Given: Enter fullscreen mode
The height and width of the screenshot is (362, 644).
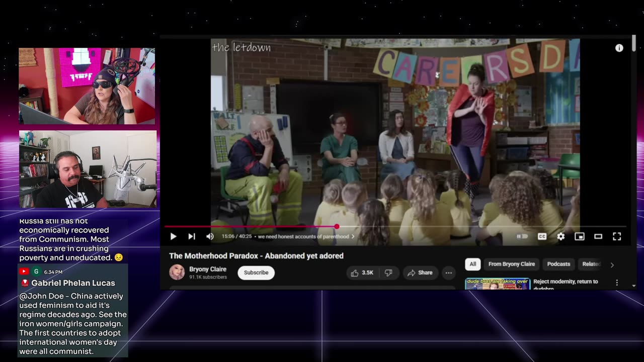Looking at the screenshot, I should [x=617, y=236].
